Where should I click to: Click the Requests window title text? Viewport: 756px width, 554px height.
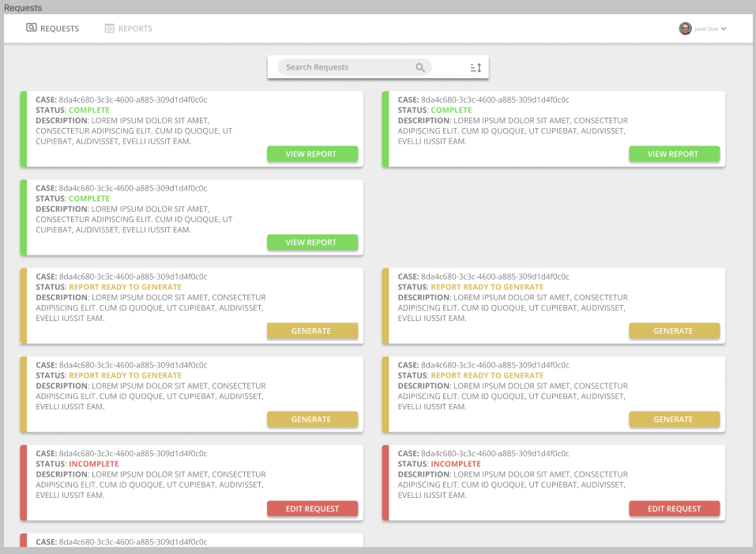coord(23,8)
